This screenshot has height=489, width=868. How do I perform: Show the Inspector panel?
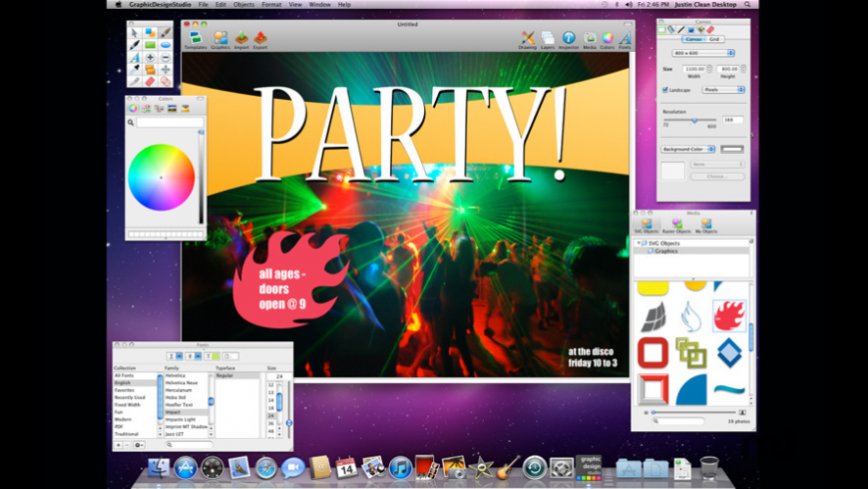click(569, 39)
